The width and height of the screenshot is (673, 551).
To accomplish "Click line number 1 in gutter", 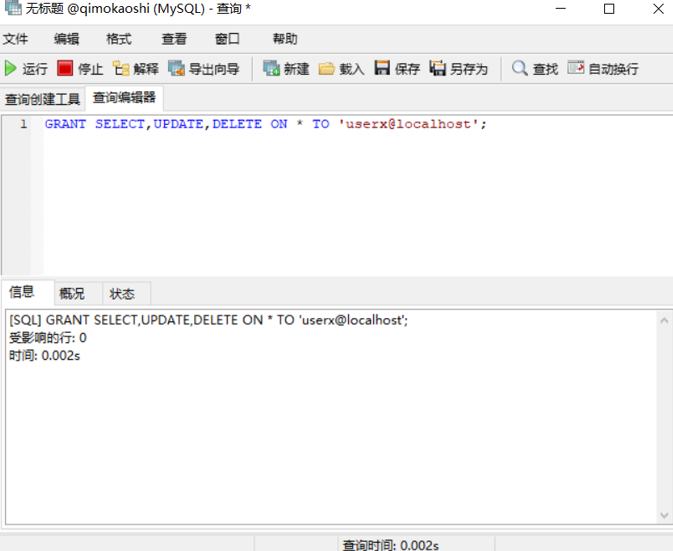I will tap(24, 124).
